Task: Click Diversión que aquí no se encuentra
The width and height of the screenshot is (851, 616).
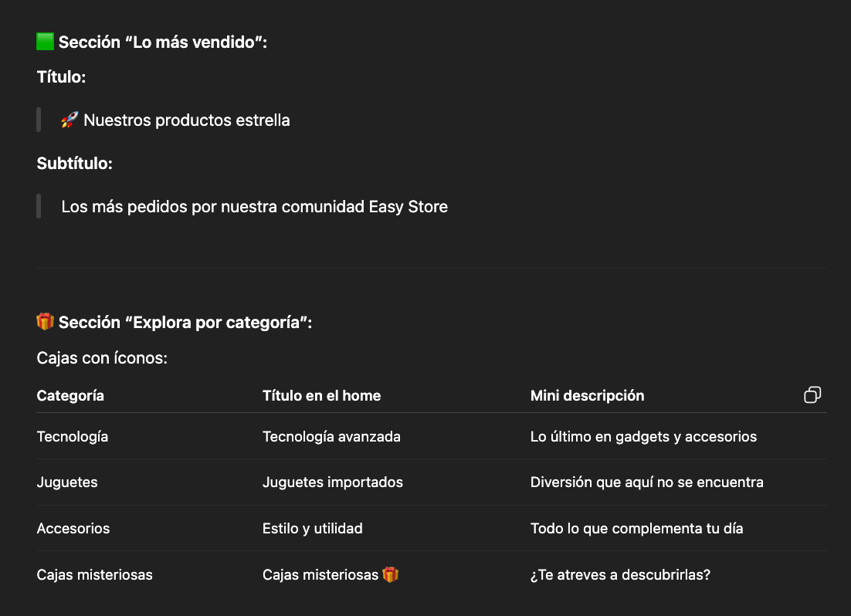Action: click(647, 482)
